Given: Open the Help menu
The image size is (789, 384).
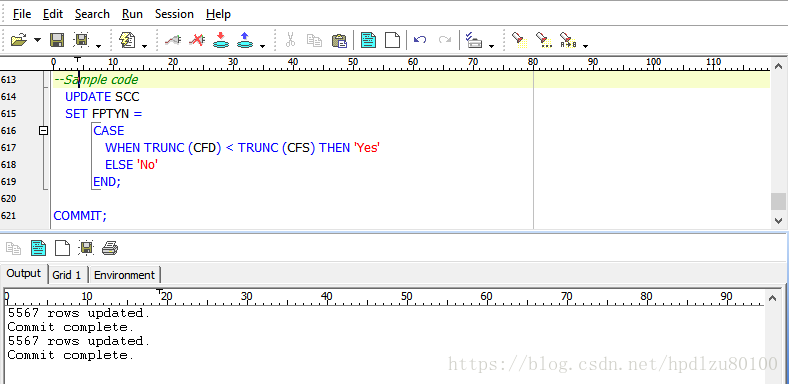Looking at the screenshot, I should [218, 14].
